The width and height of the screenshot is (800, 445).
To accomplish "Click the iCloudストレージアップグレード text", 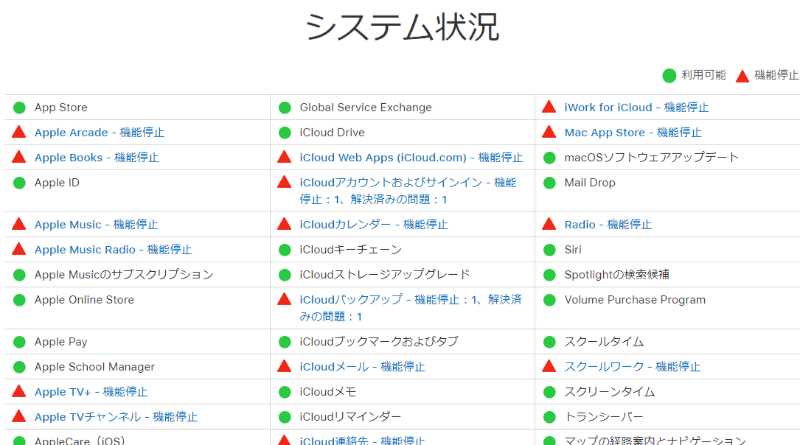I will [385, 275].
